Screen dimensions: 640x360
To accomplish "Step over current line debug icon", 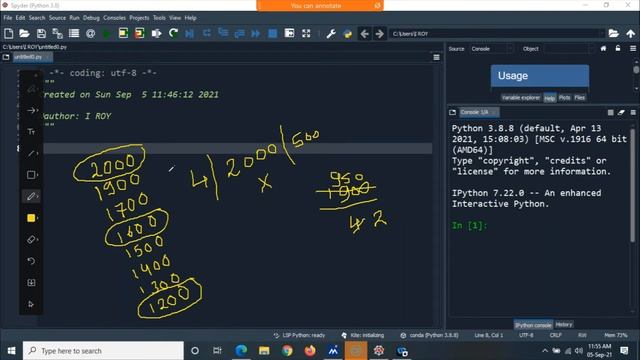I will 207,33.
